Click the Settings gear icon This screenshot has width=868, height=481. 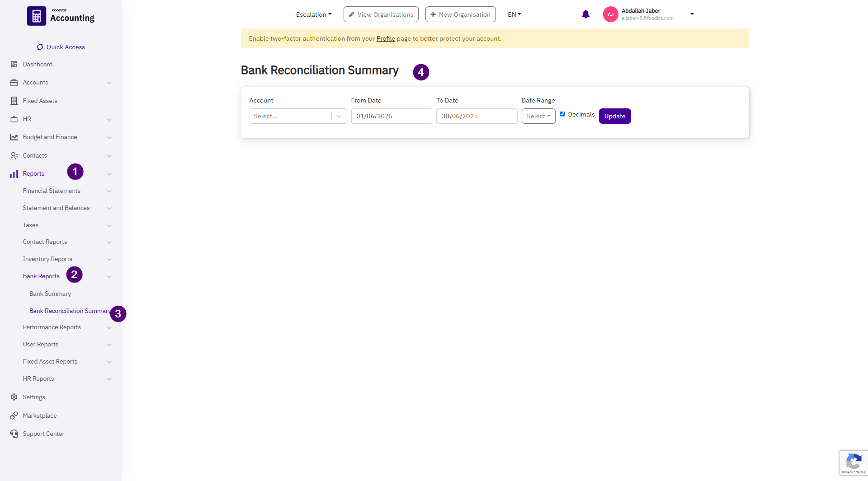tap(14, 397)
